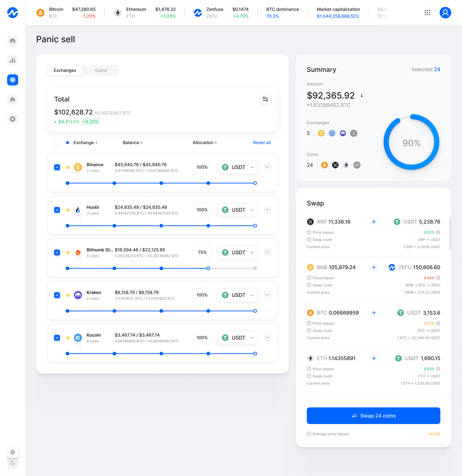Toggle the select-all checkbox above the exchange list
This screenshot has width=462, height=476.
point(57,143)
